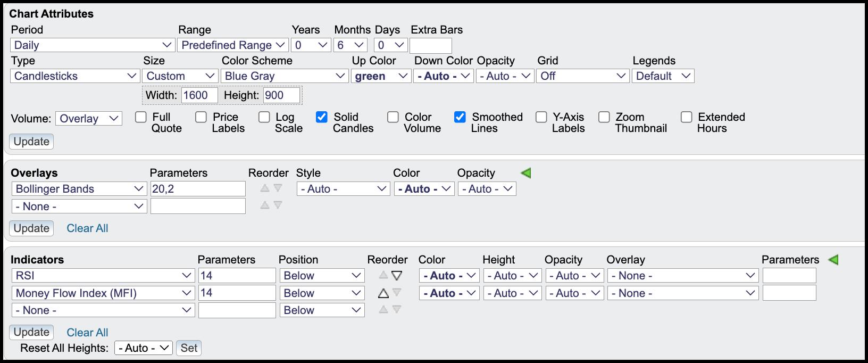Expand the Type dropdown set to Candlesticks
This screenshot has width=868, height=363.
click(x=75, y=76)
